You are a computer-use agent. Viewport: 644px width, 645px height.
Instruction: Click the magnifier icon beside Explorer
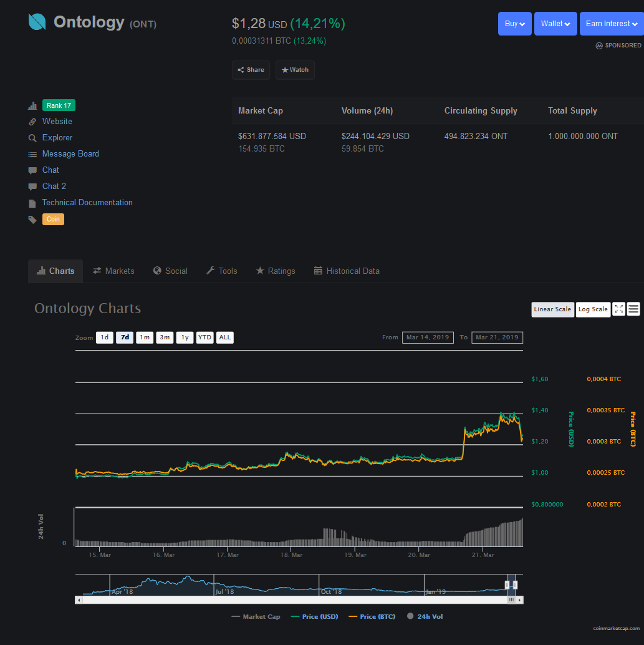click(32, 138)
